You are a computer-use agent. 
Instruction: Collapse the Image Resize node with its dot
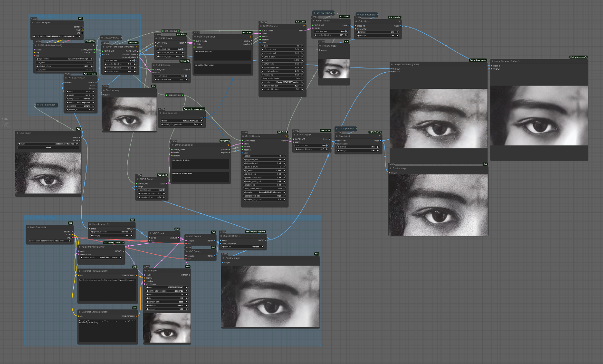pos(67,77)
